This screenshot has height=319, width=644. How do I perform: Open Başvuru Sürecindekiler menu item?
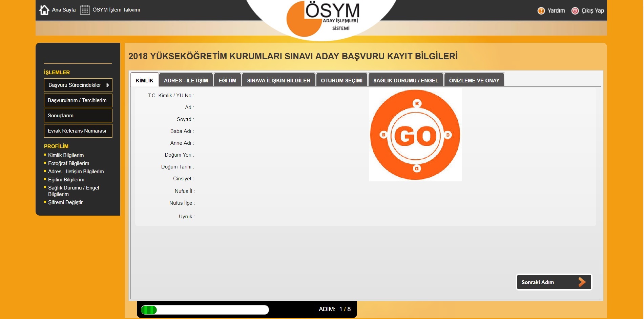tap(78, 85)
